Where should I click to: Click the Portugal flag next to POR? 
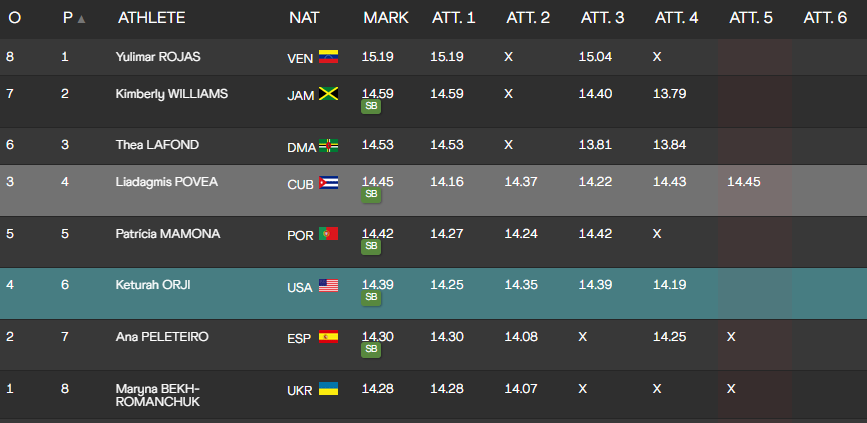point(328,234)
